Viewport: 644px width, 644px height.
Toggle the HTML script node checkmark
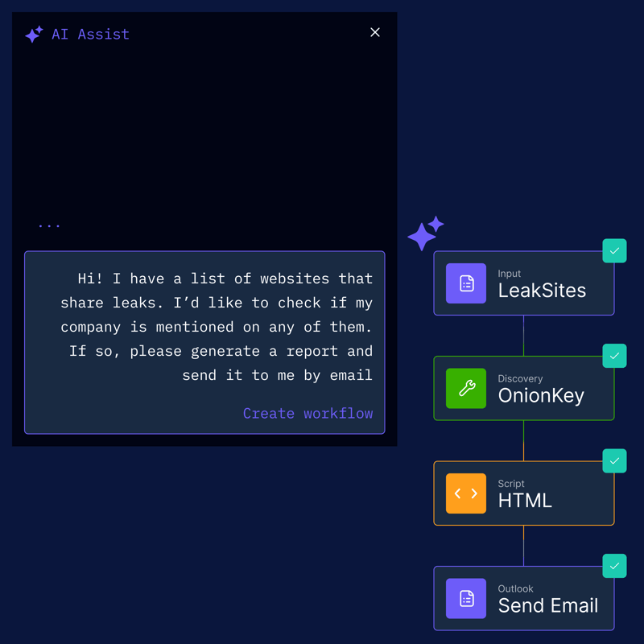pos(614,460)
